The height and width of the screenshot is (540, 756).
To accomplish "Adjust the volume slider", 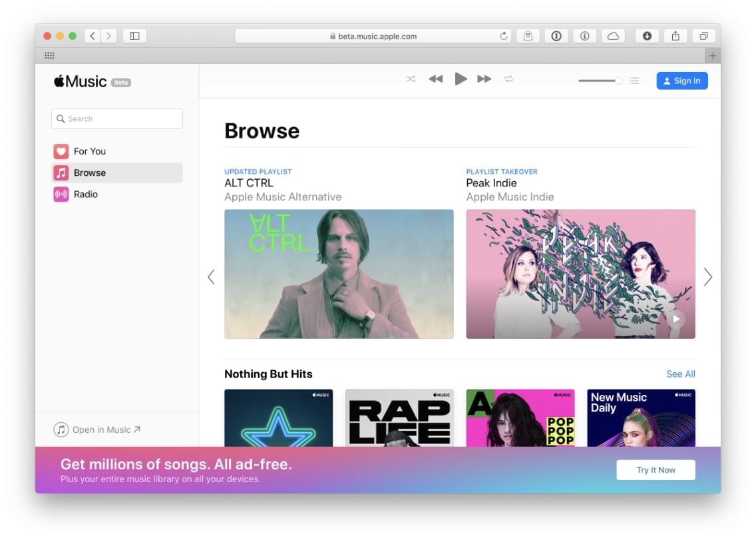I will pos(600,81).
